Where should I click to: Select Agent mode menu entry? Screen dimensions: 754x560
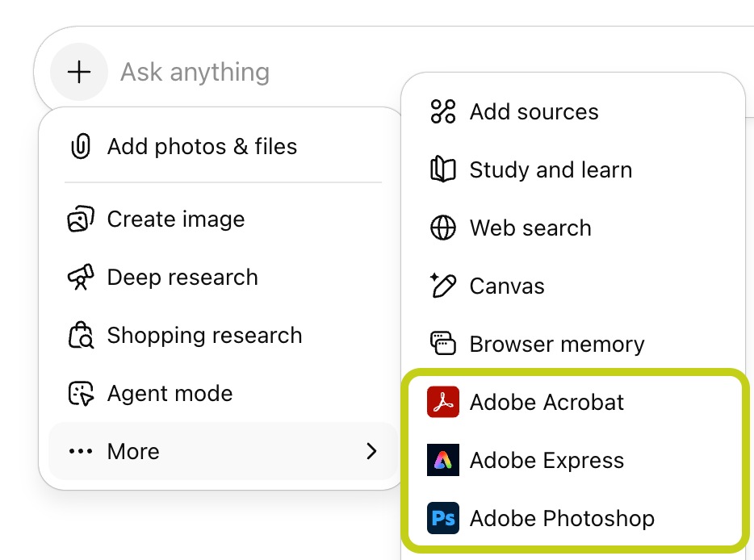pos(170,393)
